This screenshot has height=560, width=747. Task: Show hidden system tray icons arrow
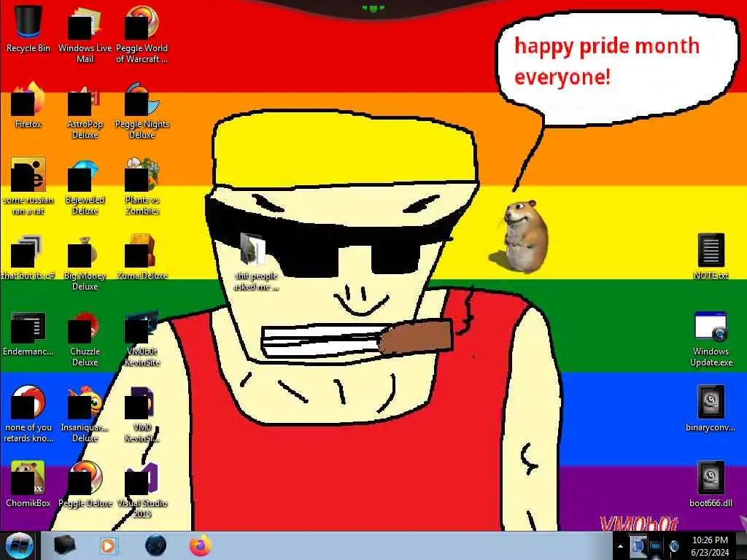[x=620, y=547]
